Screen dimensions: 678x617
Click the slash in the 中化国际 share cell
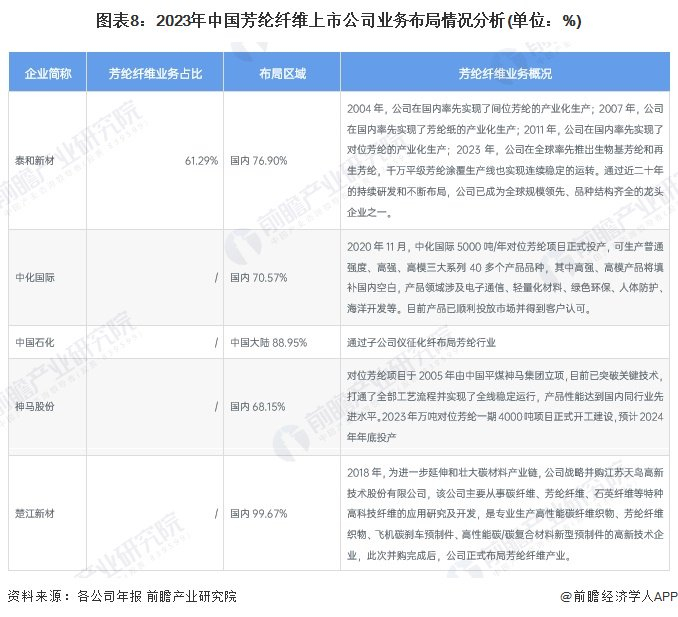(x=216, y=278)
